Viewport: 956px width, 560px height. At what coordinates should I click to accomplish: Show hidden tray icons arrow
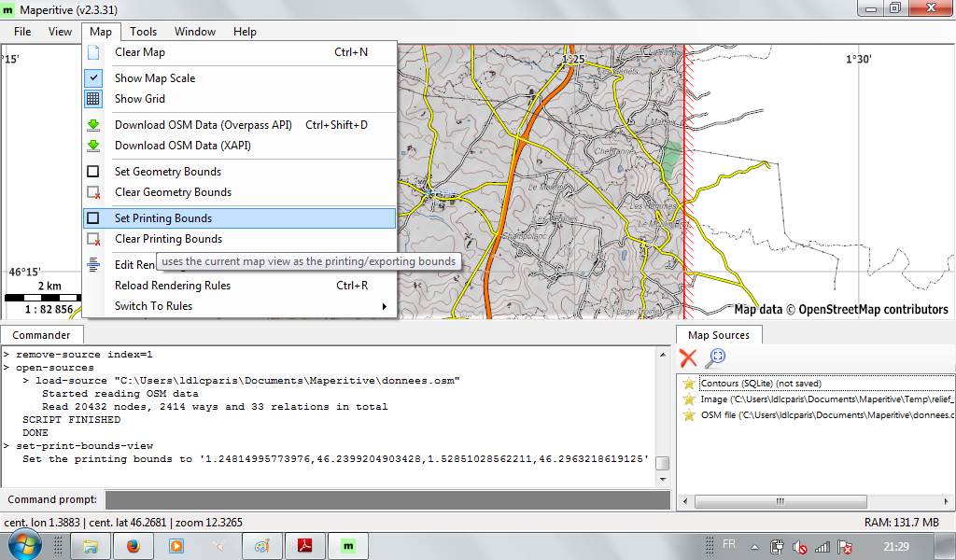coord(754,547)
